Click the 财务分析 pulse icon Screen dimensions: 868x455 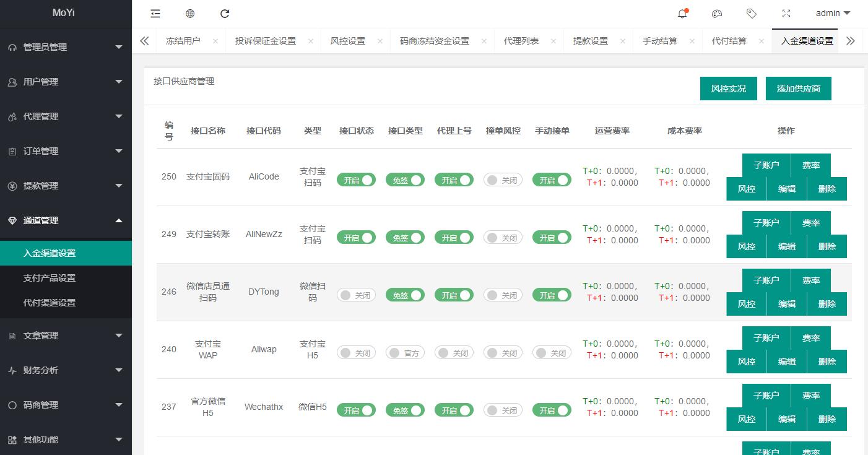12,370
